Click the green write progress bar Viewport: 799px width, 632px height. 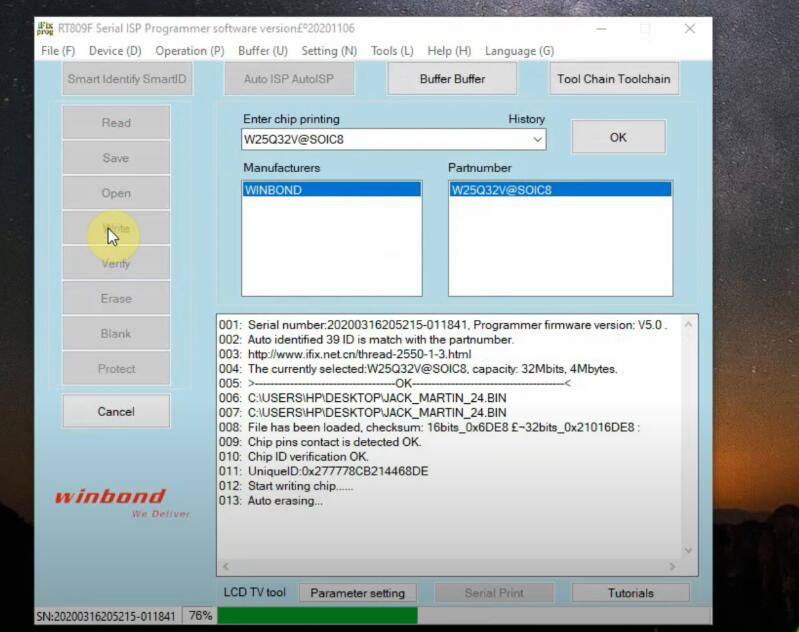pyautogui.click(x=317, y=616)
